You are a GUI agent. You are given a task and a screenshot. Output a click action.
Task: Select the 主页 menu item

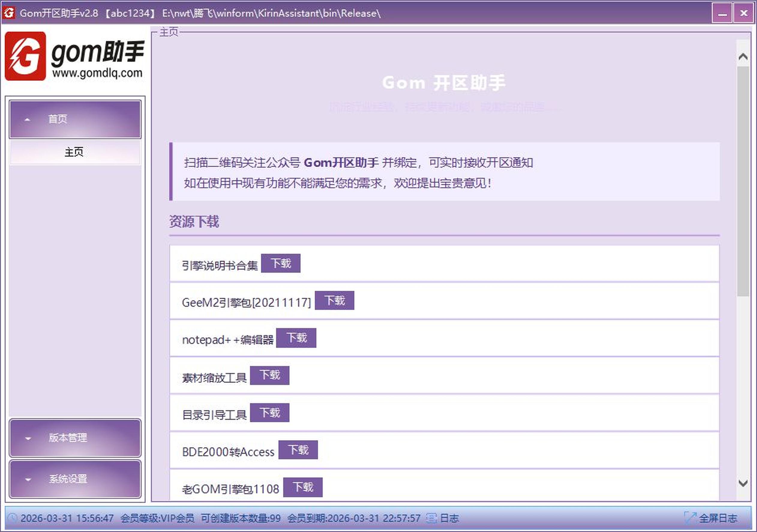click(x=74, y=152)
